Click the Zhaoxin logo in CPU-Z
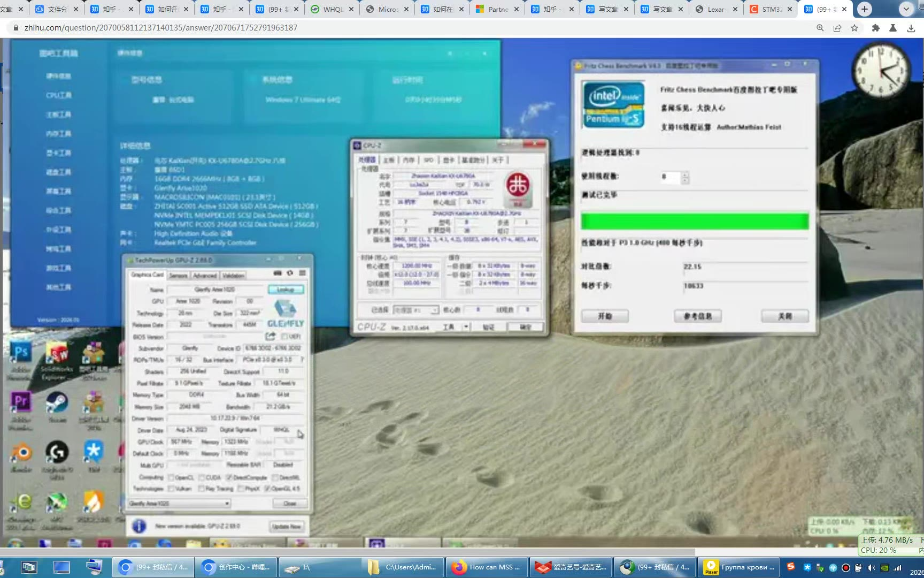This screenshot has width=924, height=578. 518,188
